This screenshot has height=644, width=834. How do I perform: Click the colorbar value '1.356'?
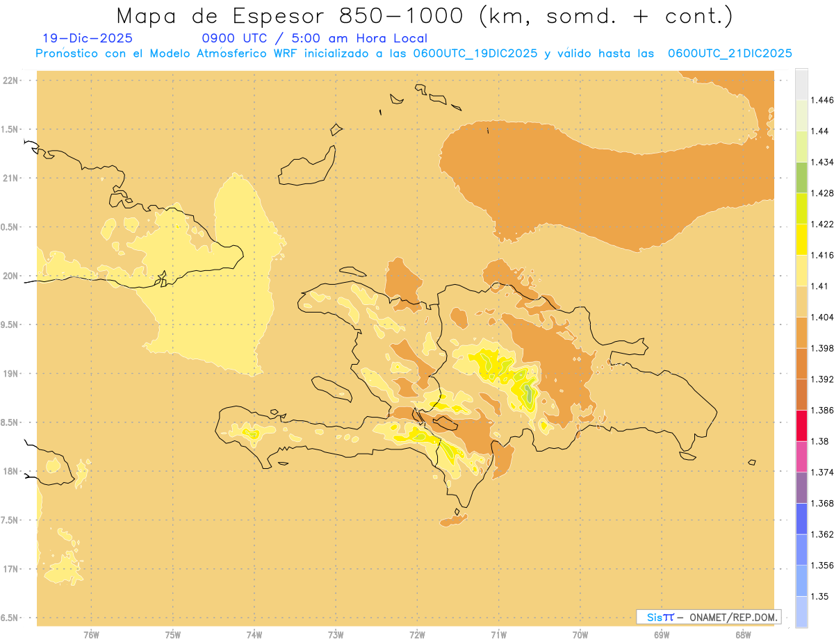[x=821, y=565]
